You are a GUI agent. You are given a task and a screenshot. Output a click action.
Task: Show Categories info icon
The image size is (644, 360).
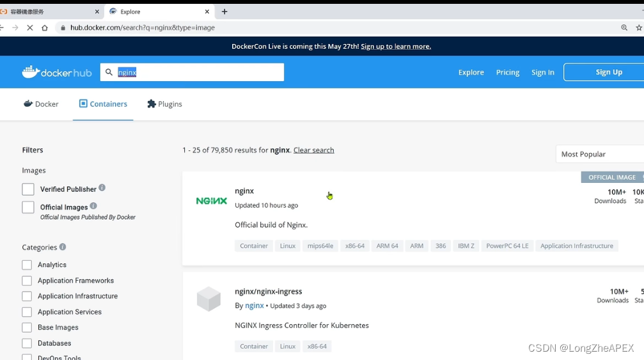pos(63,247)
